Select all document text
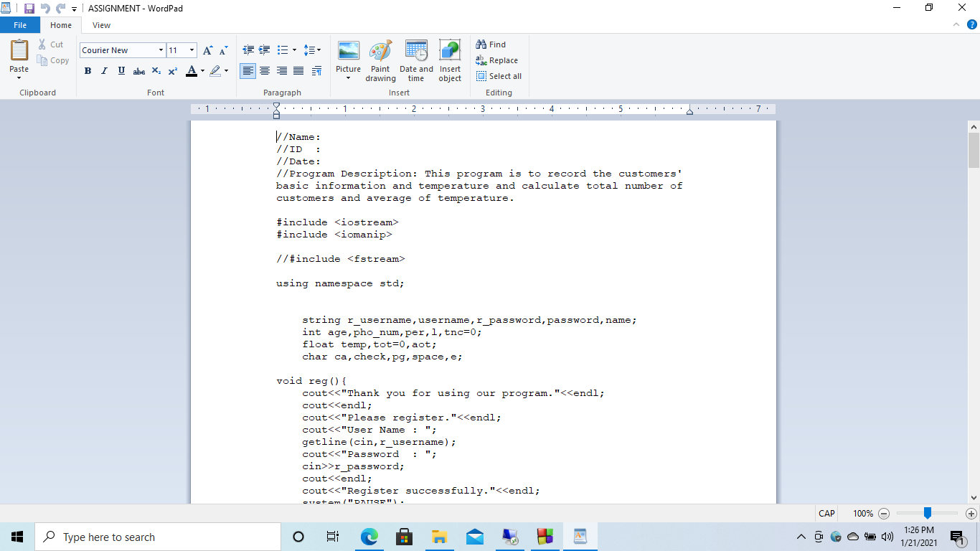 [x=499, y=76]
